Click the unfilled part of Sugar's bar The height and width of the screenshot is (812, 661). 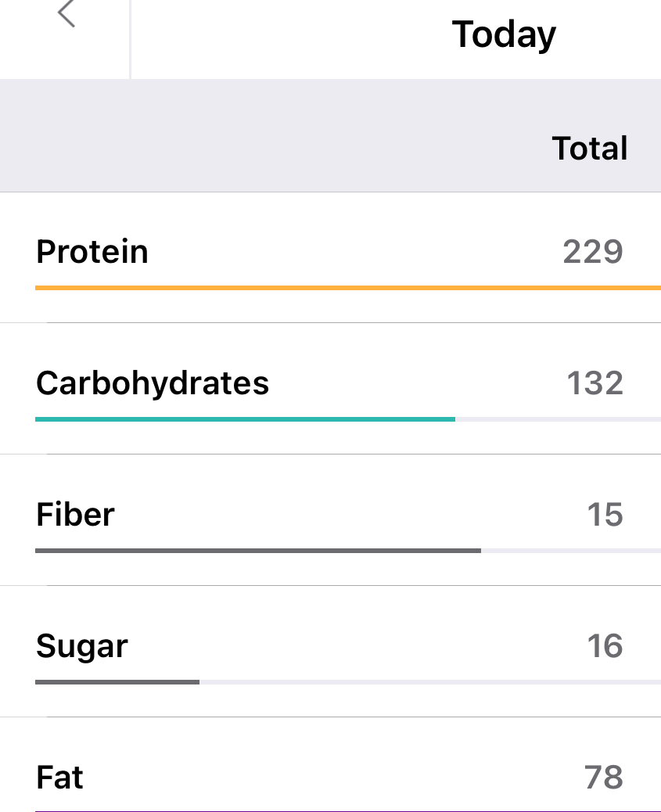430,682
